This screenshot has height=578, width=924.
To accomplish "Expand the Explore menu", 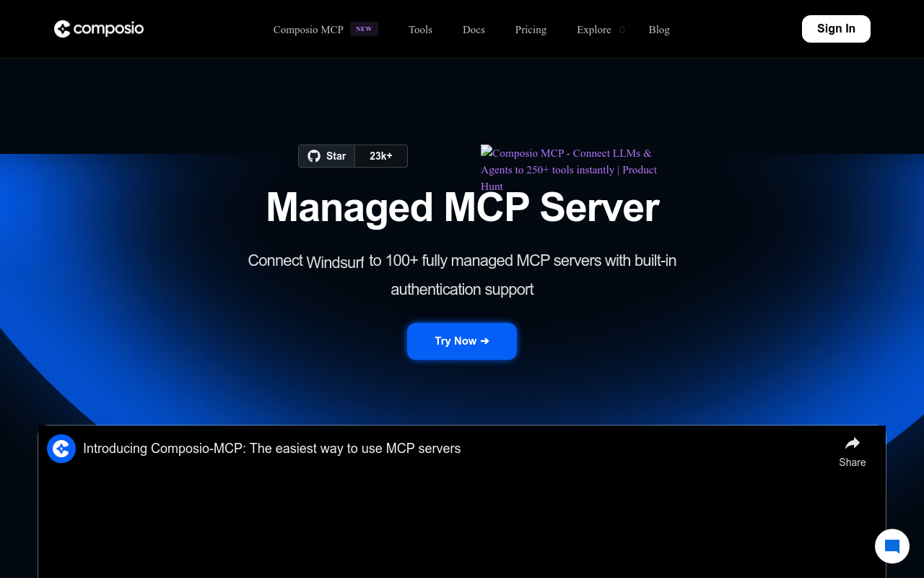I will (593, 30).
